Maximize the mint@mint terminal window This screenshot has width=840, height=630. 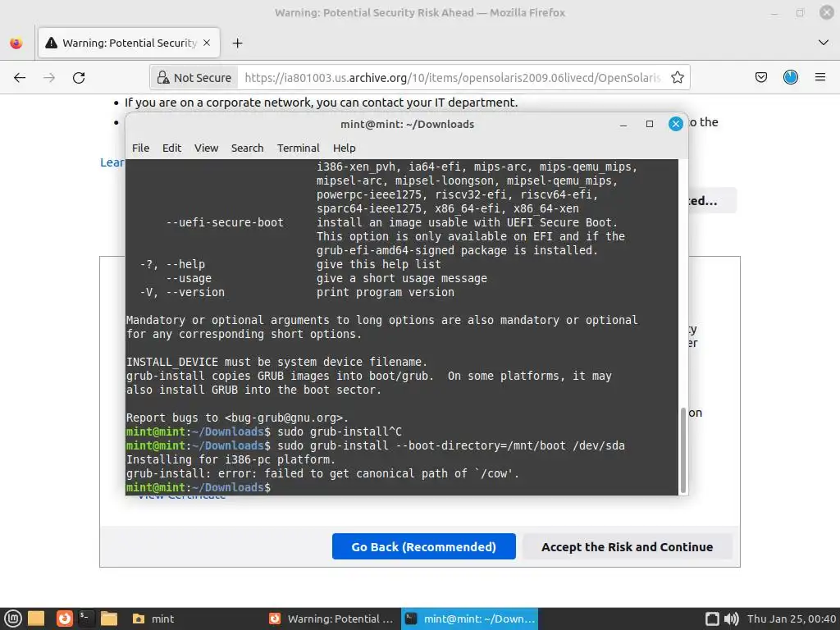click(650, 125)
